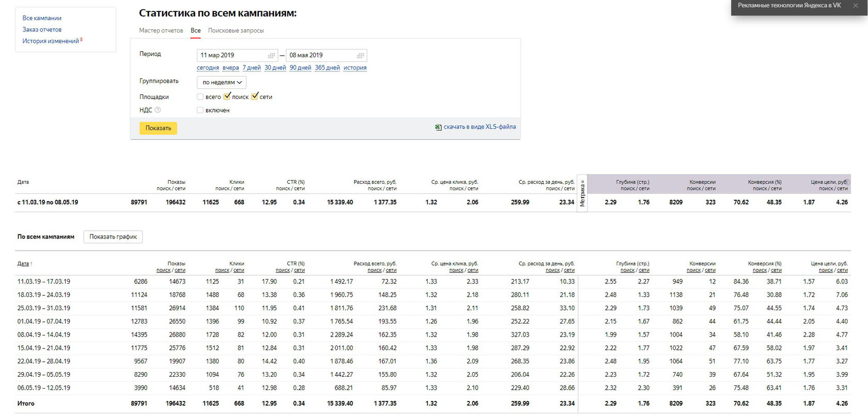Image resolution: width=868 pixels, height=417 pixels.
Task: Uncheck the 'поиск' checkbox
Action: tap(227, 97)
